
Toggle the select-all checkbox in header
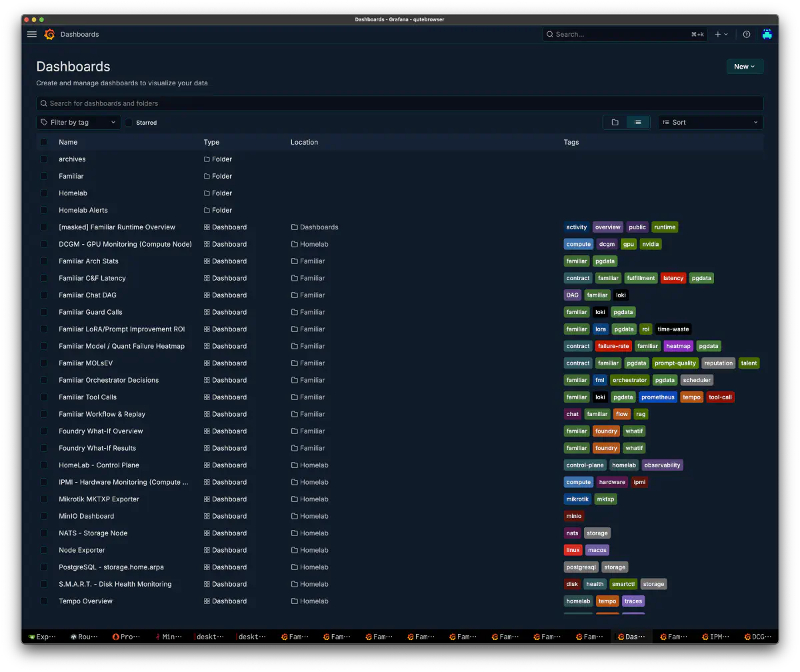tap(44, 142)
